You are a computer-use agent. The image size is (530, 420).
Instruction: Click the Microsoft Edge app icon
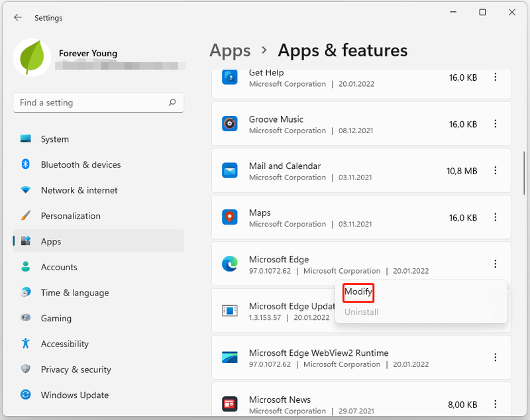click(230, 264)
